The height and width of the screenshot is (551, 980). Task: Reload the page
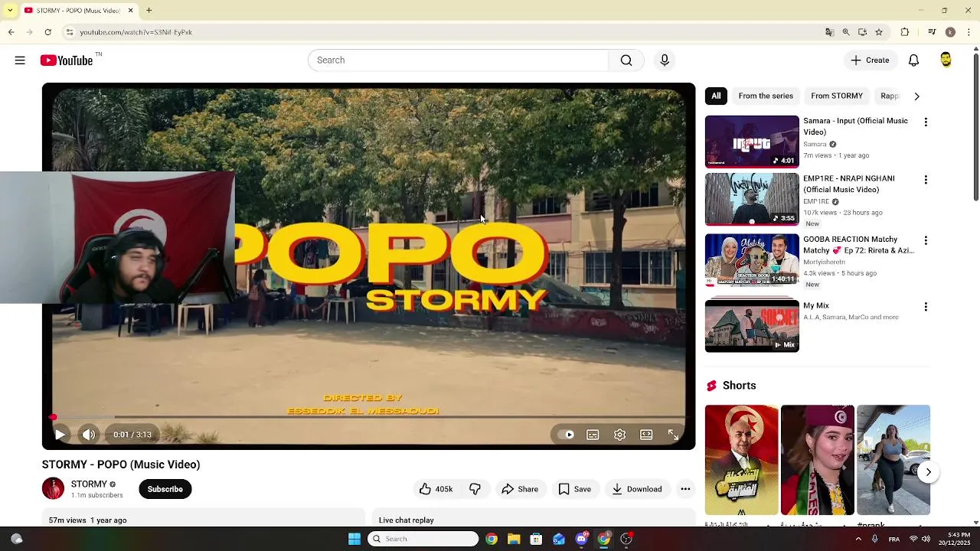click(x=47, y=32)
